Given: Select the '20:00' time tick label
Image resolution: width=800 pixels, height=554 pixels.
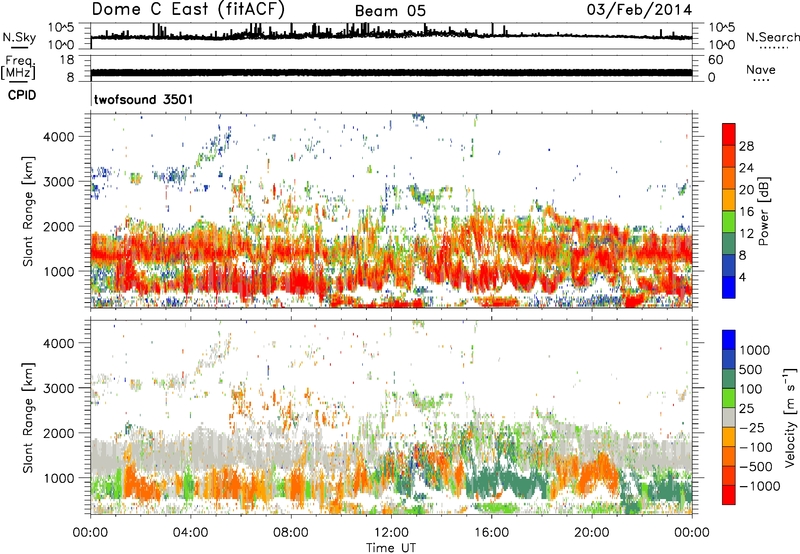Looking at the screenshot, I should click(591, 533).
